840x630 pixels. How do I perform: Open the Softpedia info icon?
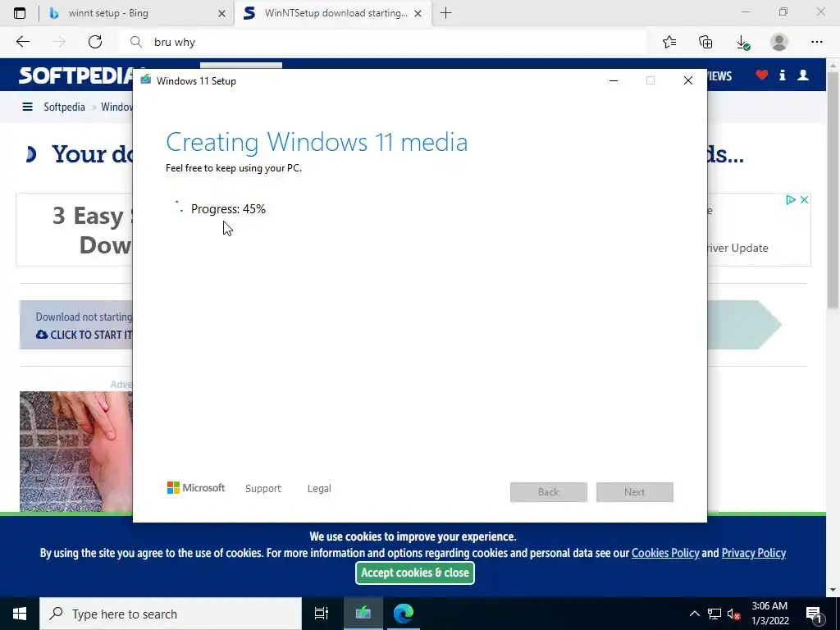point(782,75)
